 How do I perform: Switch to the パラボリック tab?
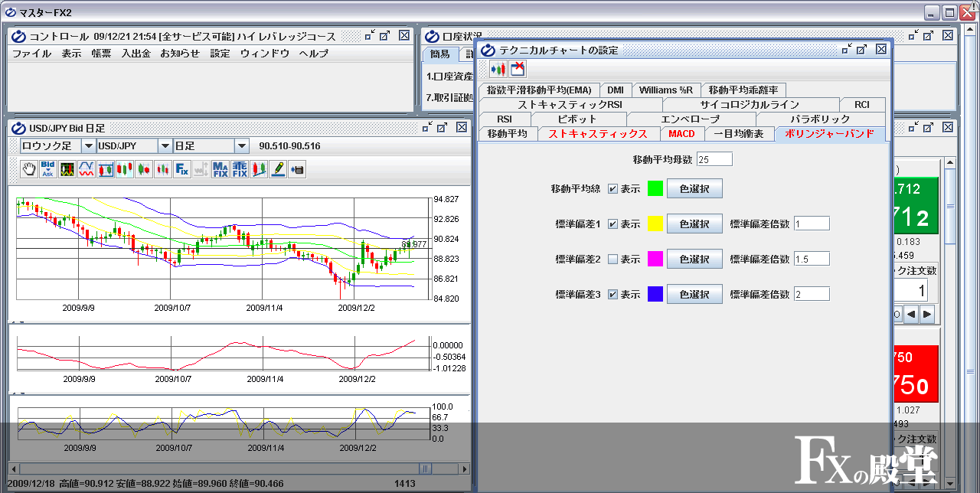820,119
